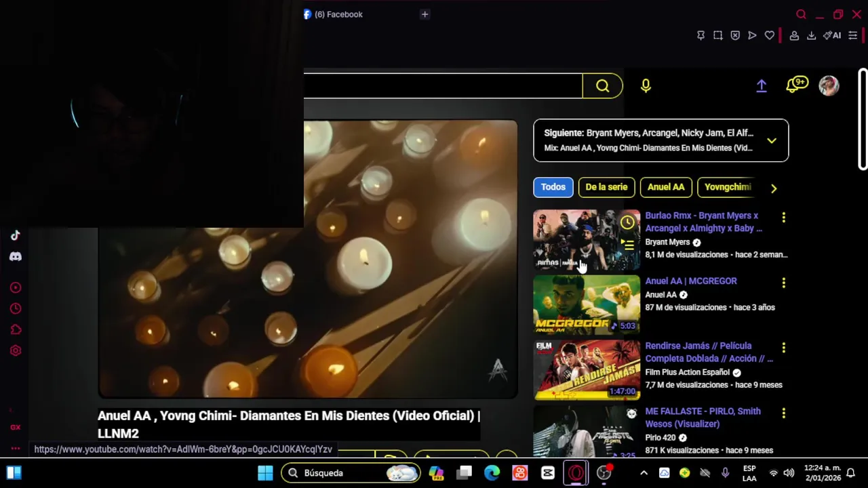Select the Anuel AA filter chip
The image size is (868, 488).
coord(666,187)
